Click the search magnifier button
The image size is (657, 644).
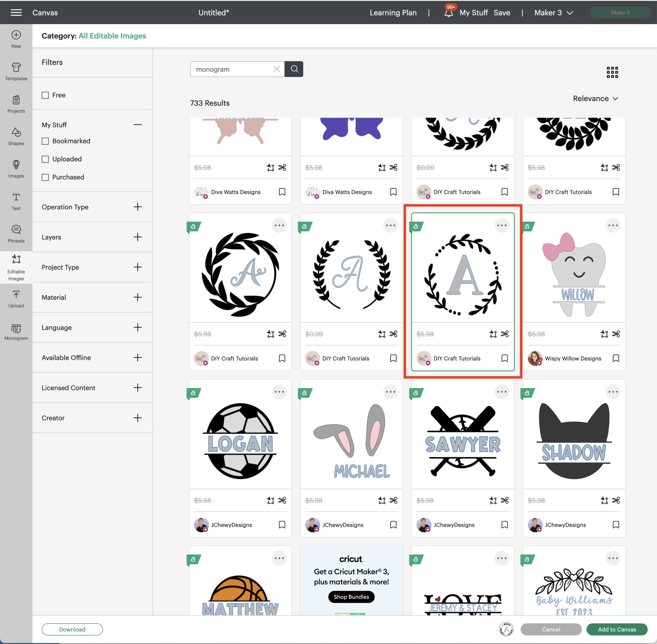click(x=294, y=69)
